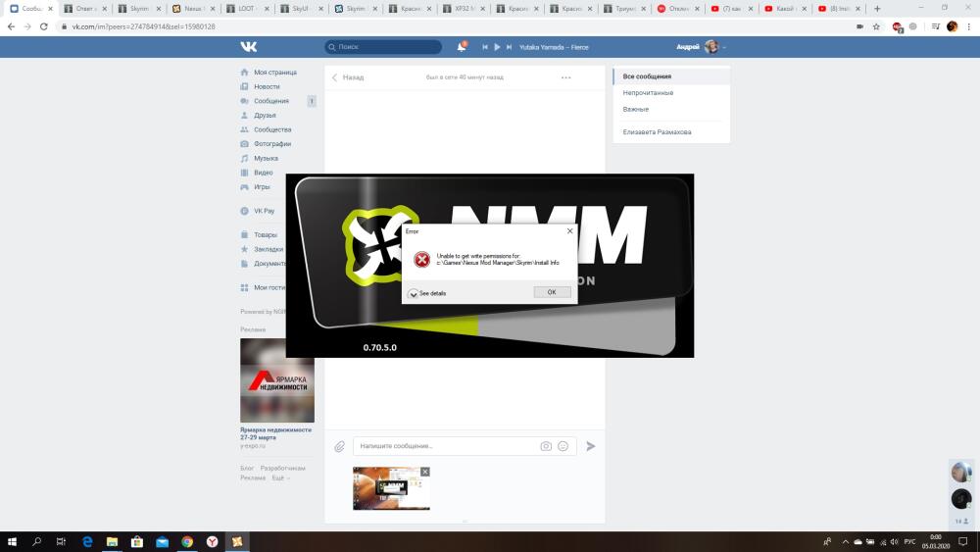Click the camera photo attach icon
This screenshot has height=552, width=980.
[x=546, y=446]
